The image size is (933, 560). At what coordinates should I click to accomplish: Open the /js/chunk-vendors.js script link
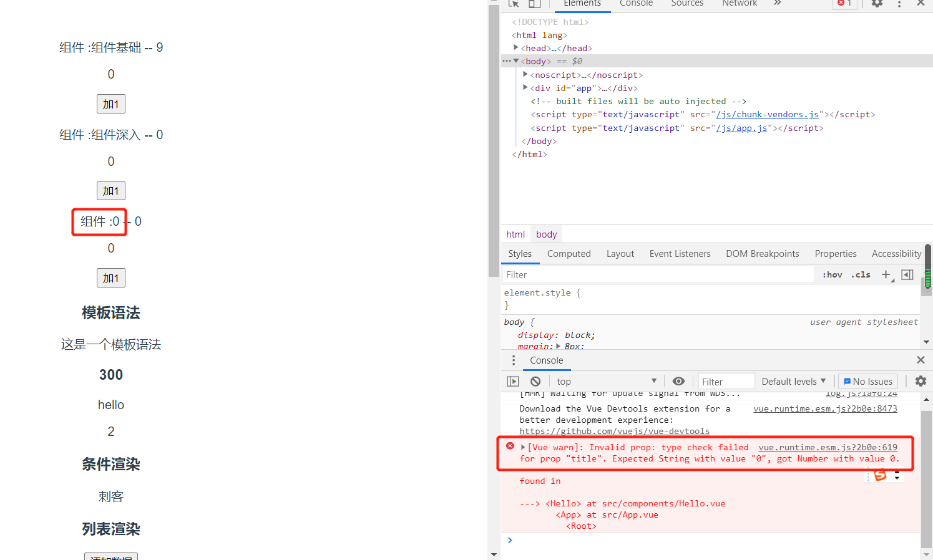767,114
